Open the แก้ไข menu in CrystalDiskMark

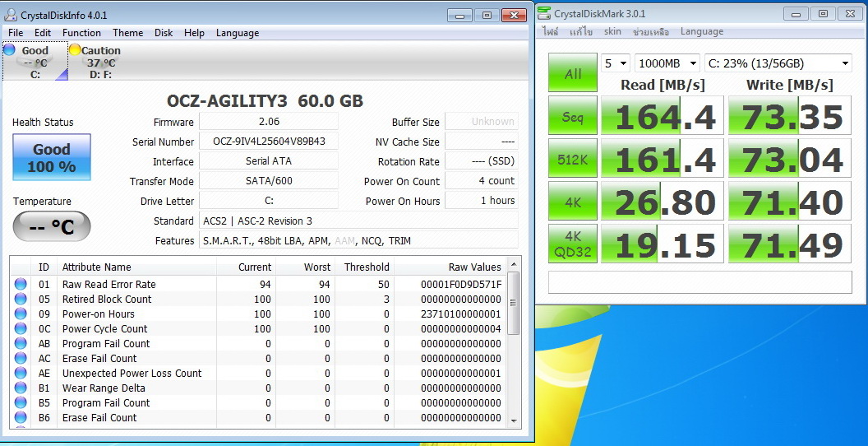tap(580, 31)
